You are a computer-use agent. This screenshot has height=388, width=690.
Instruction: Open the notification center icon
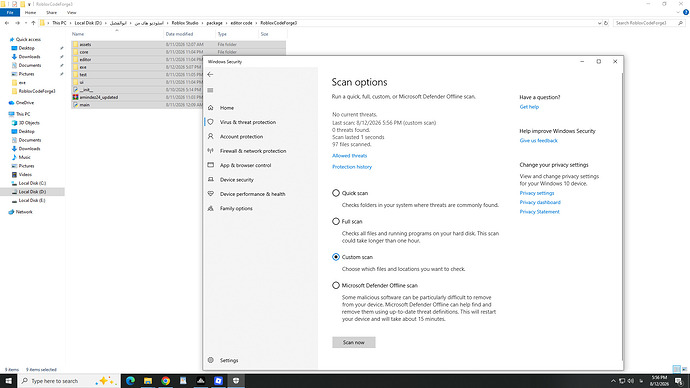coord(679,381)
